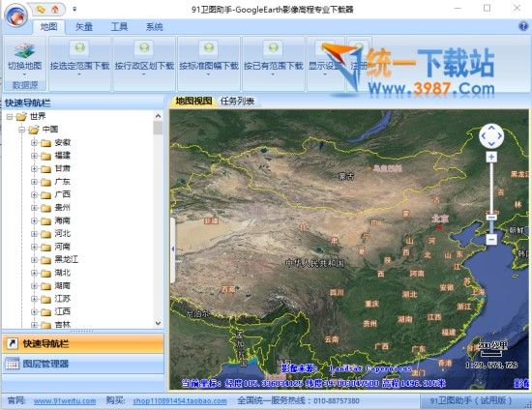Switch to the 任务列表 tab

point(237,102)
